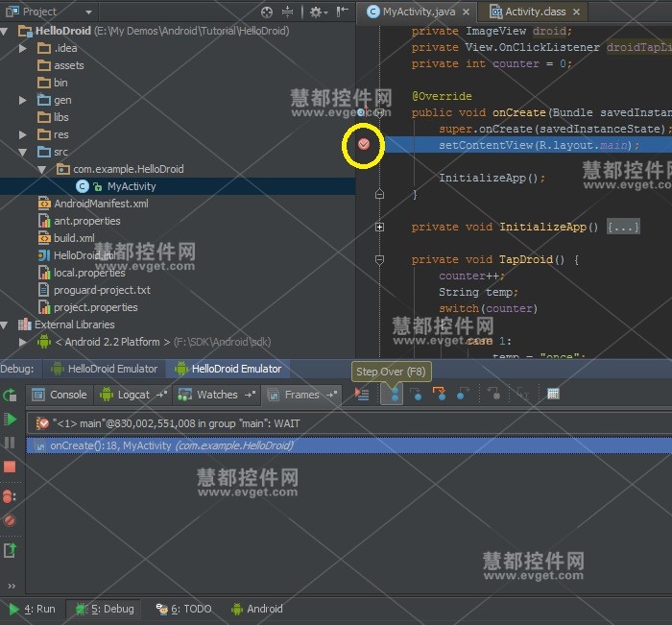Expand the res folder
The width and height of the screenshot is (672, 625).
pos(23,134)
